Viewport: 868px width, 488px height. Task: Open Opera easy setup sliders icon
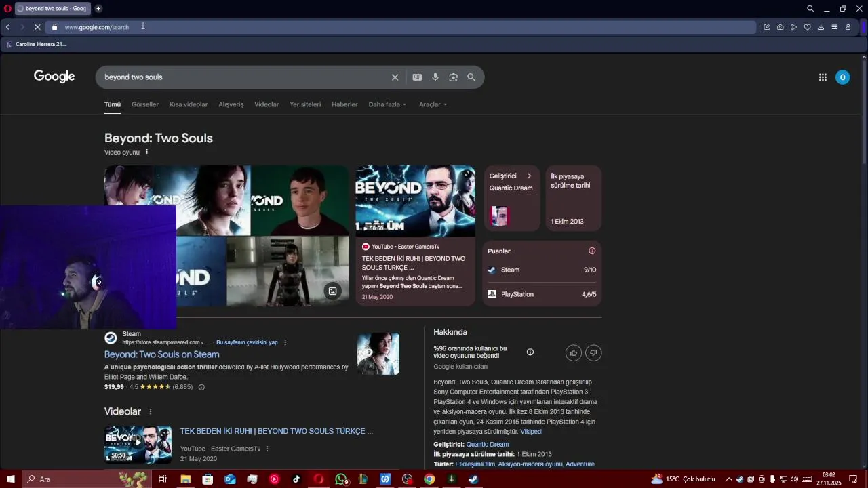(834, 27)
